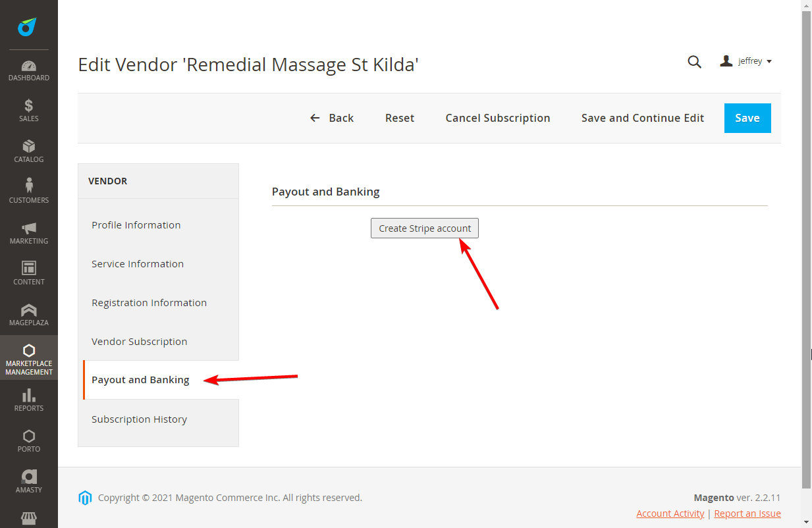The height and width of the screenshot is (528, 812).
Task: Click the Magento ver. 2.2.11 text
Action: click(x=738, y=498)
